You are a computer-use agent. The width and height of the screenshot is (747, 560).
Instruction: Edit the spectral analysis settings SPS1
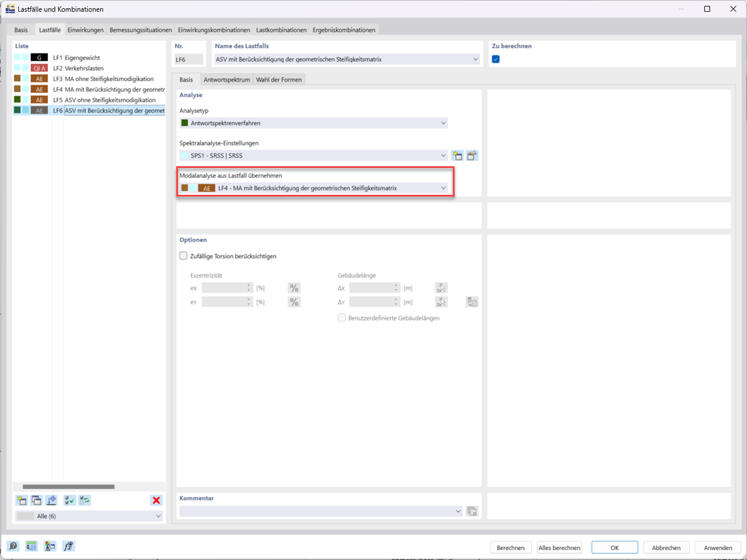(x=472, y=156)
